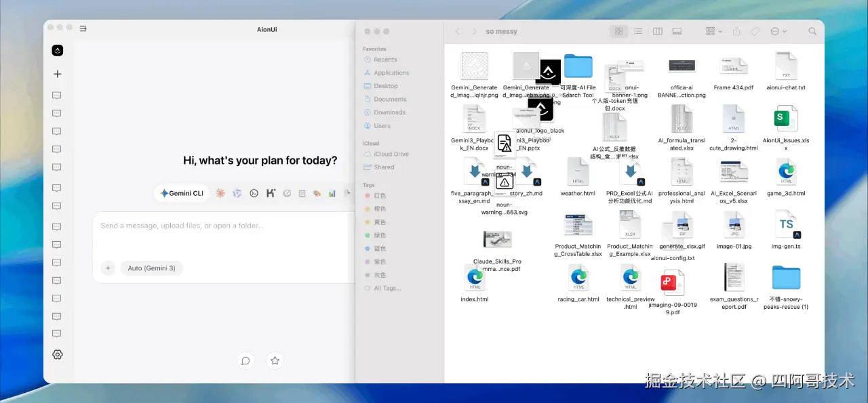868x403 pixels.
Task: Pick the bar chart assistant icon in agent row
Action: (332, 193)
